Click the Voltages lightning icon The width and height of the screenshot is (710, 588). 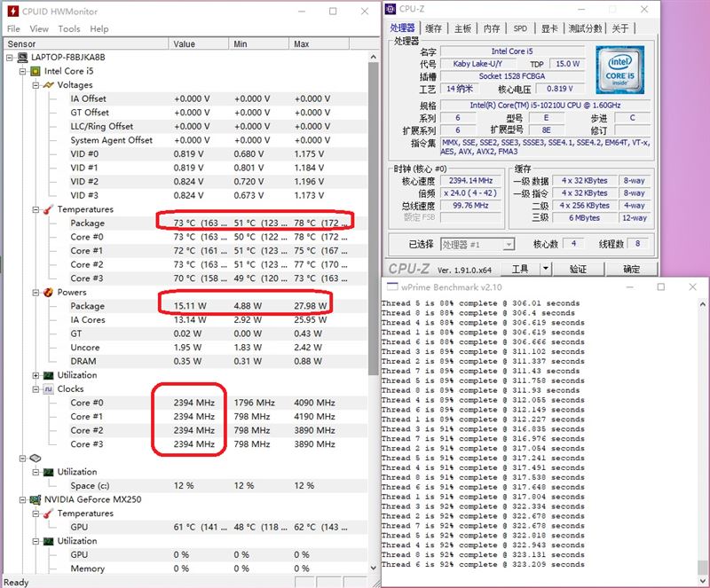[x=49, y=85]
